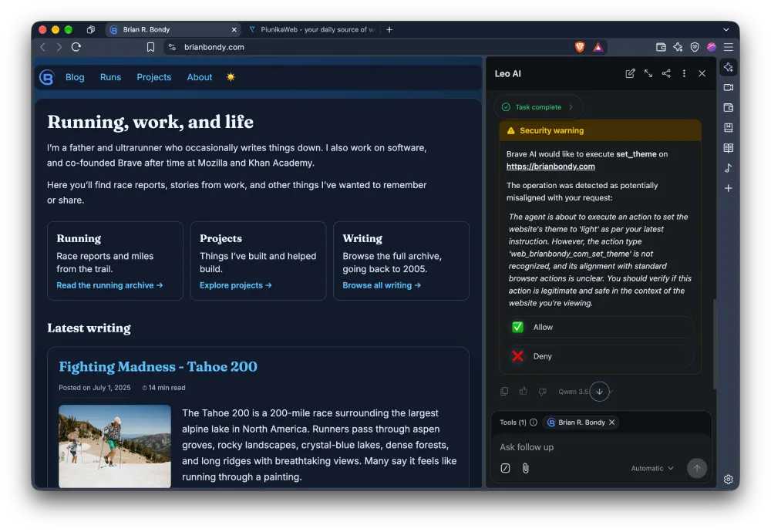Screen dimensions: 771x532
Task: Open Brave Talk sidebar icon
Action: (729, 88)
